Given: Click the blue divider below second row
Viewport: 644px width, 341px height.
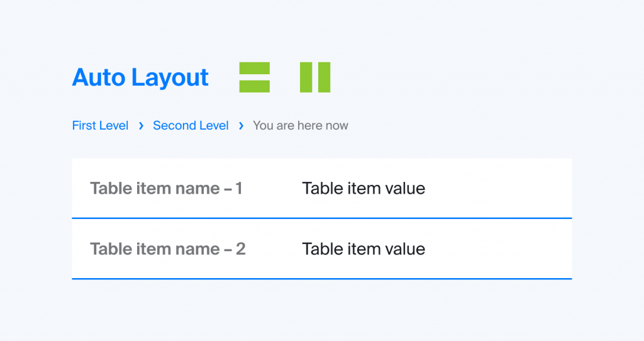Looking at the screenshot, I should coord(321,279).
